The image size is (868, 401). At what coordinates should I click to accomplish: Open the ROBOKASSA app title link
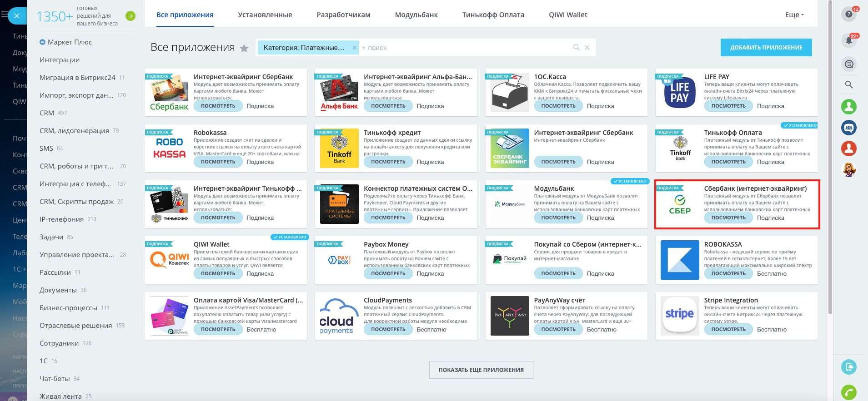pos(723,244)
